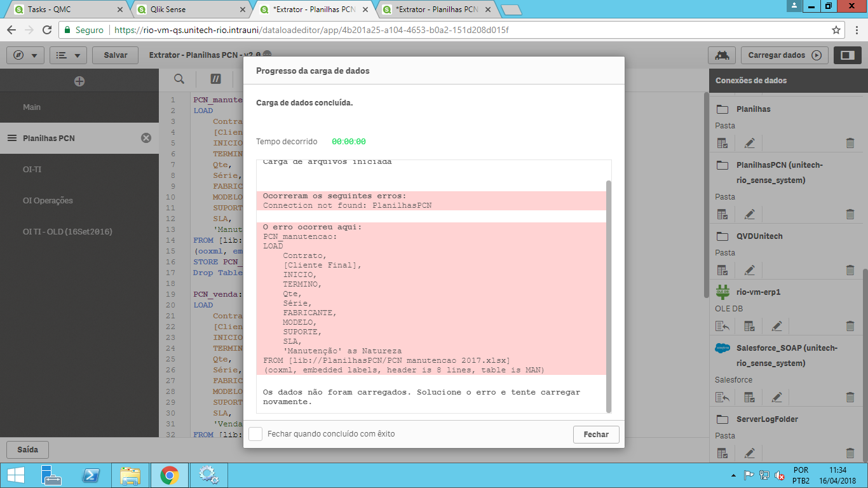
Task: Select data from Salesforce_SOAP connection
Action: click(x=750, y=397)
